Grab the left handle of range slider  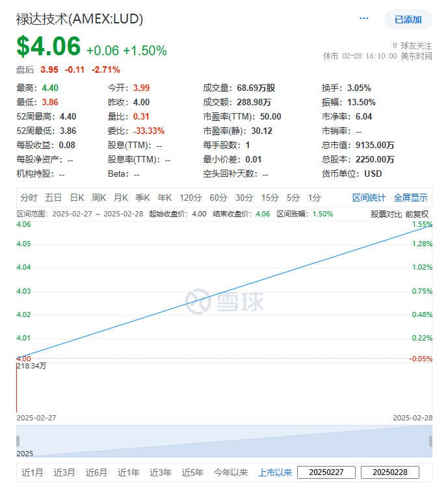point(18,441)
